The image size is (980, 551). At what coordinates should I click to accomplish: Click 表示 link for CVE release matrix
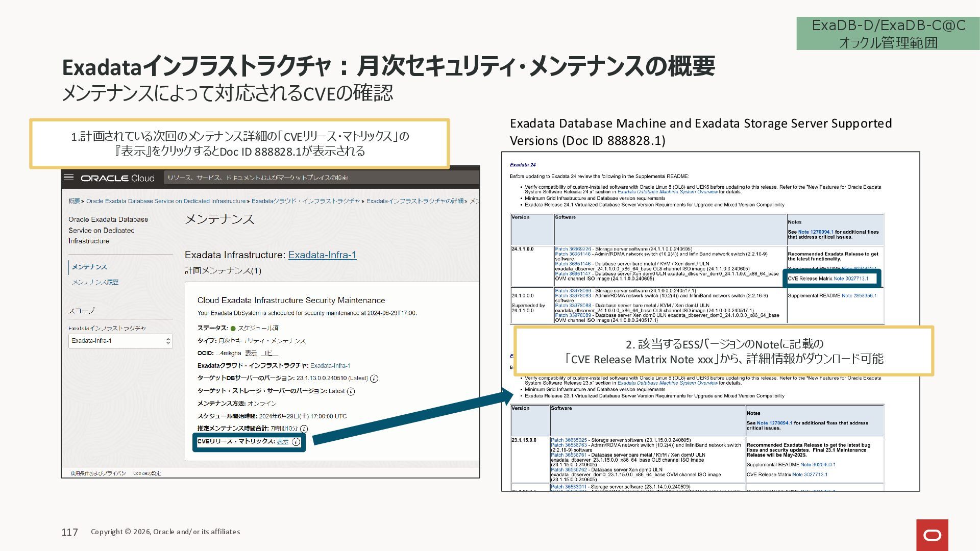click(x=282, y=441)
